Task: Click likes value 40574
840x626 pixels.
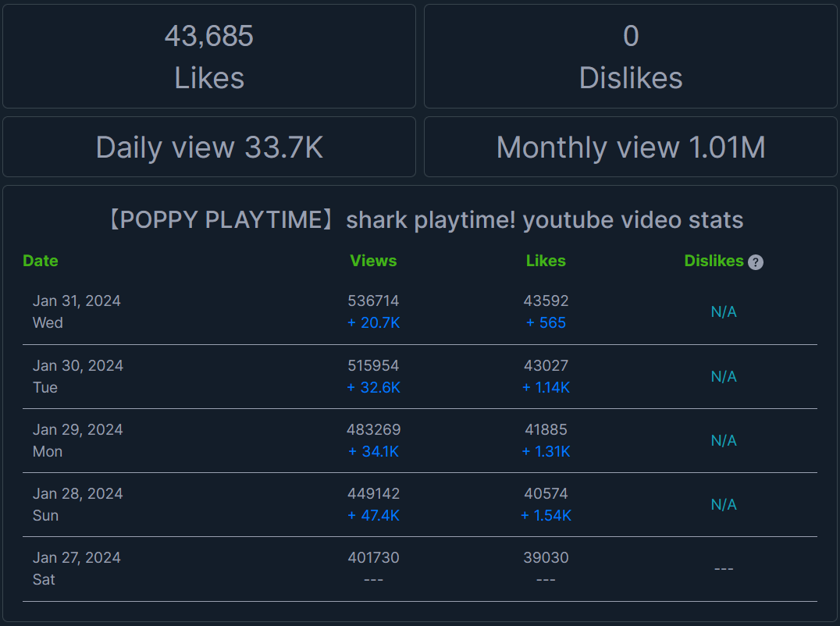Action: click(x=546, y=494)
